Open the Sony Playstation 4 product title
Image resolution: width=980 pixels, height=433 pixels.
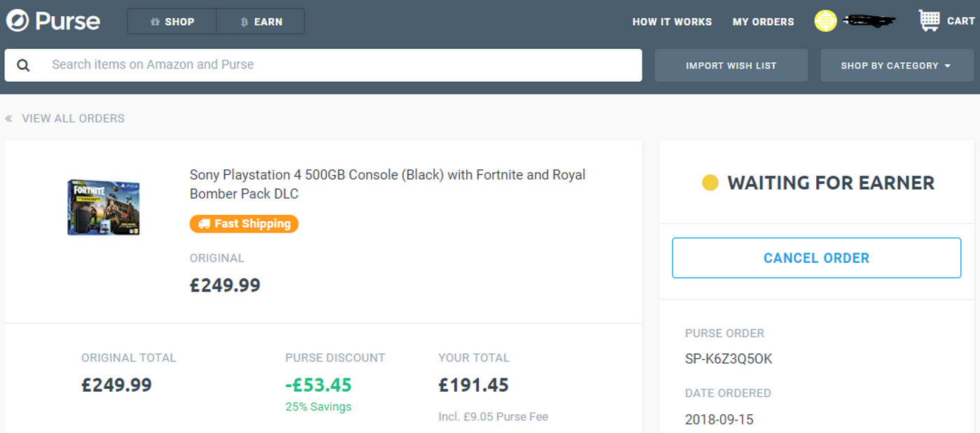tap(387, 184)
